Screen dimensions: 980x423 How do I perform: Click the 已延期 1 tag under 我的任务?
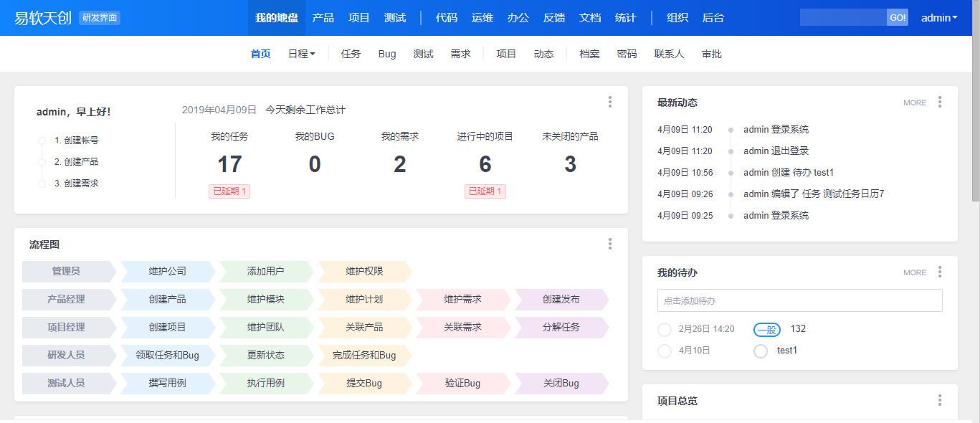coord(229,191)
